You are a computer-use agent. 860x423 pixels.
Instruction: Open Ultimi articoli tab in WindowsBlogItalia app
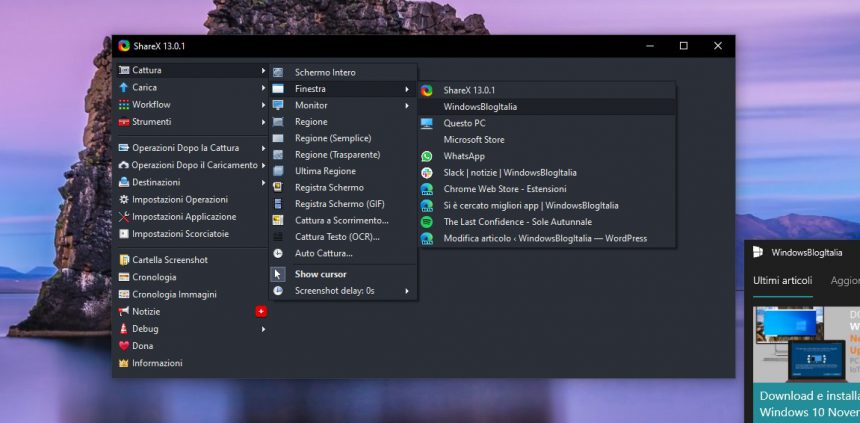coord(783,280)
